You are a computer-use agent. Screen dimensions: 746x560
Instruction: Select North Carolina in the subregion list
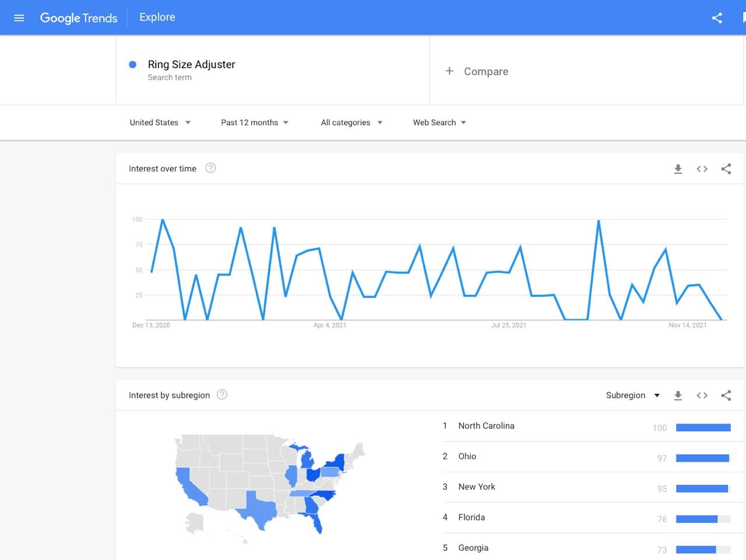[x=486, y=426]
